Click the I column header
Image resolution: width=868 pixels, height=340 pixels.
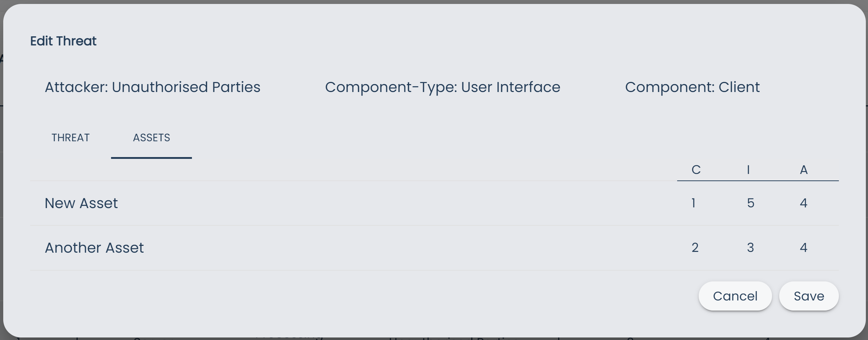749,169
